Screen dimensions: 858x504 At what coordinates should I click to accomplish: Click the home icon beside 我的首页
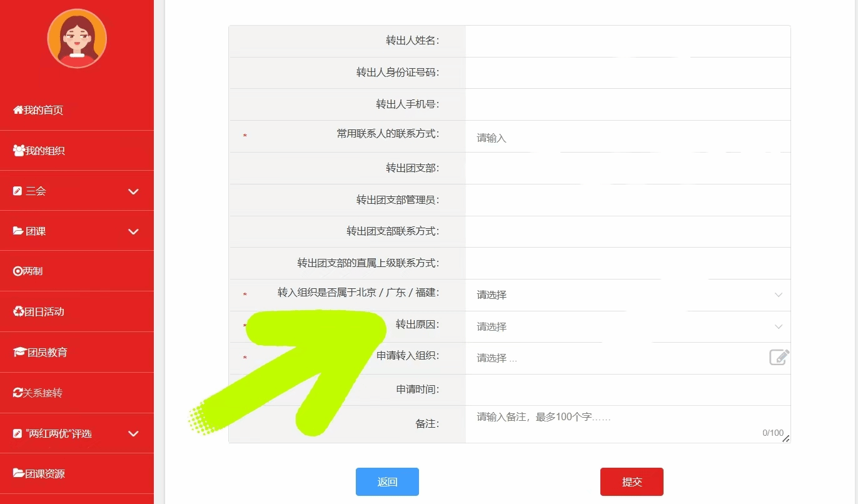click(18, 110)
